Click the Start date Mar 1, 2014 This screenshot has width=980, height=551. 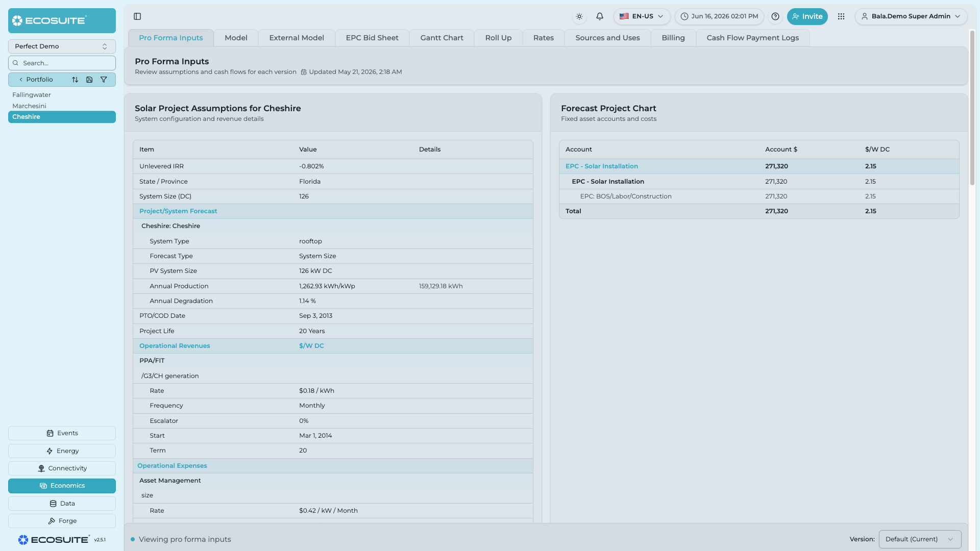coord(315,436)
